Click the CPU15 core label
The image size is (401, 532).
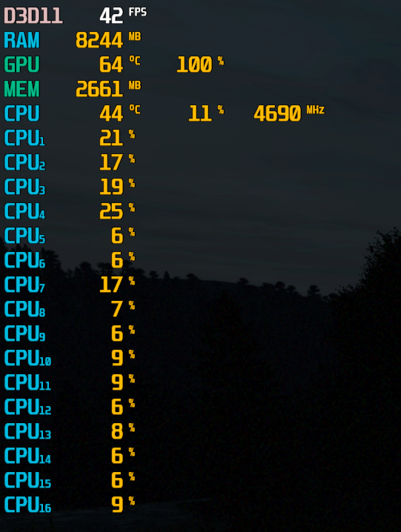[x=27, y=479]
